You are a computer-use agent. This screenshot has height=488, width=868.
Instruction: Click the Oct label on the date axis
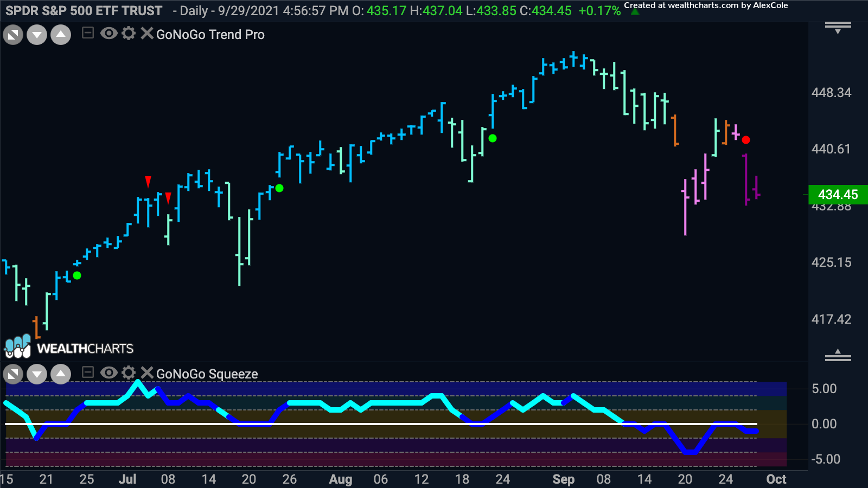pos(776,479)
